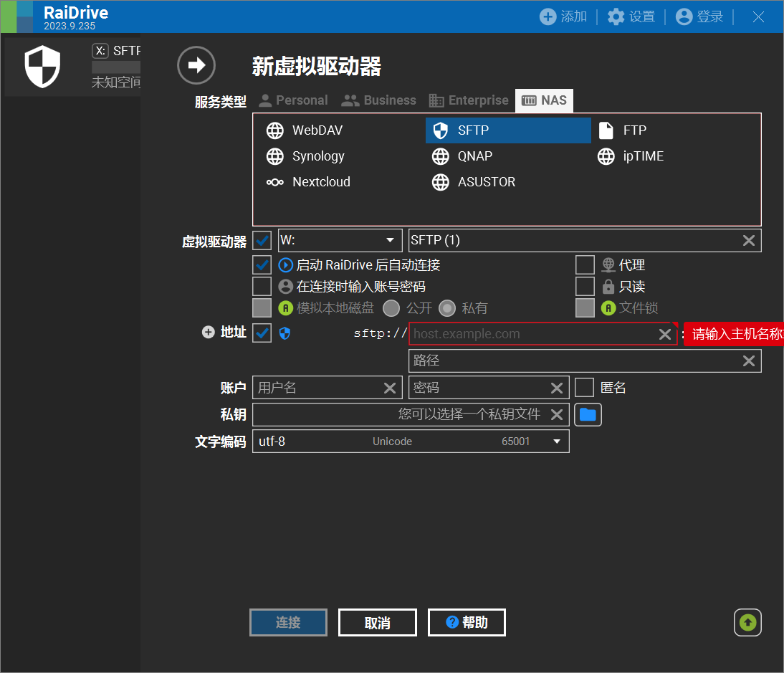Enable 代理 proxy checkbox
The height and width of the screenshot is (673, 784).
pos(585,264)
